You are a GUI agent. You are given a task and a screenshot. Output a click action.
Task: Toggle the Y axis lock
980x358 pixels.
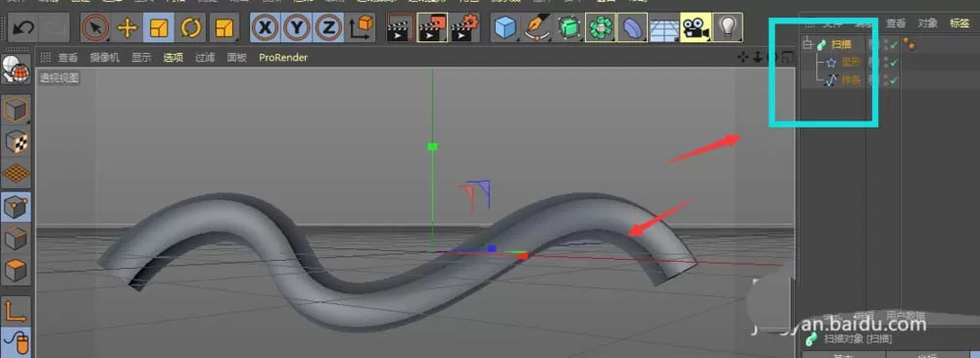pos(297,27)
